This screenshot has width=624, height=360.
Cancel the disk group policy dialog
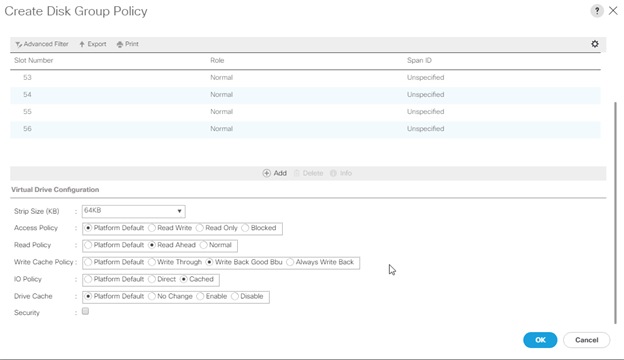tap(587, 340)
